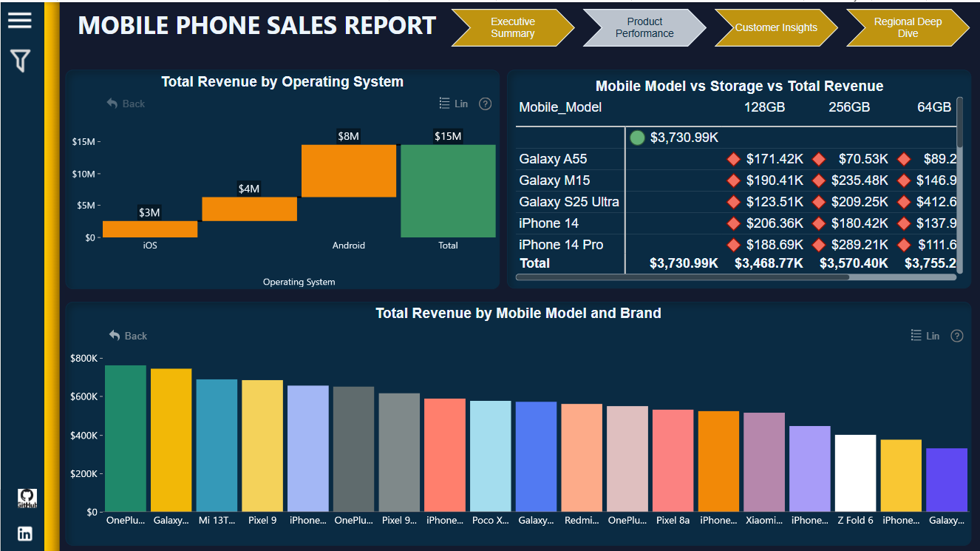Viewport: 980px width, 551px height.
Task: Click the help icon in Operating System chart
Action: click(x=485, y=104)
